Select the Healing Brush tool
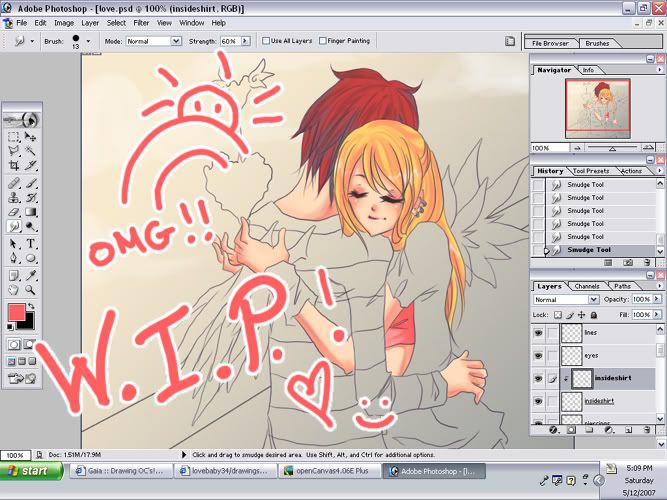This screenshot has width=667, height=500. pos(14,183)
